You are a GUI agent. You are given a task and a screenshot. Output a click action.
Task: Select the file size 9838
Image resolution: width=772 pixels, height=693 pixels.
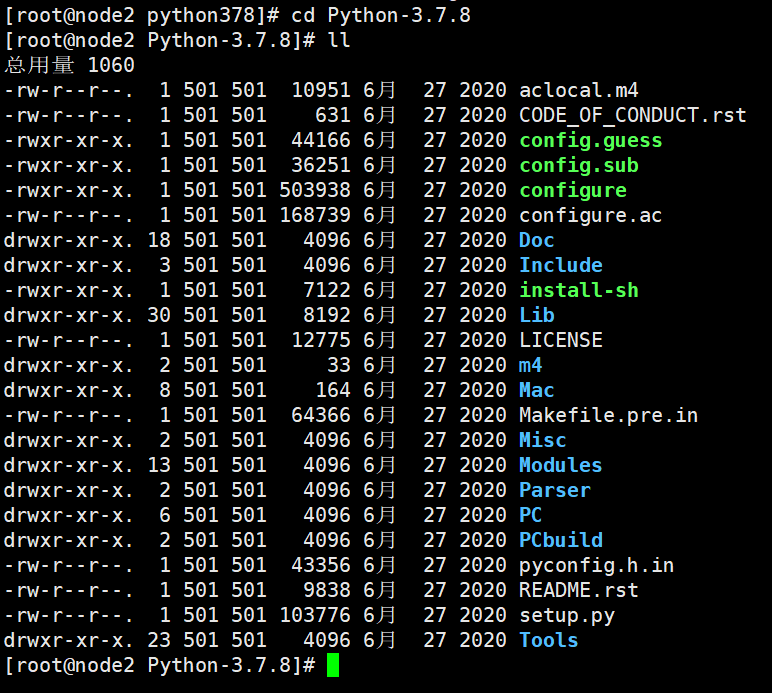[327, 590]
